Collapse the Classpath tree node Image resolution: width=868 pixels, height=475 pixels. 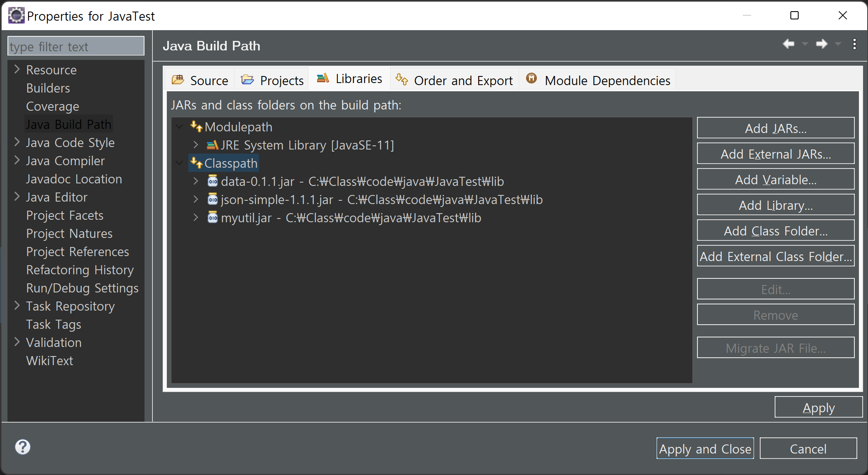(179, 163)
